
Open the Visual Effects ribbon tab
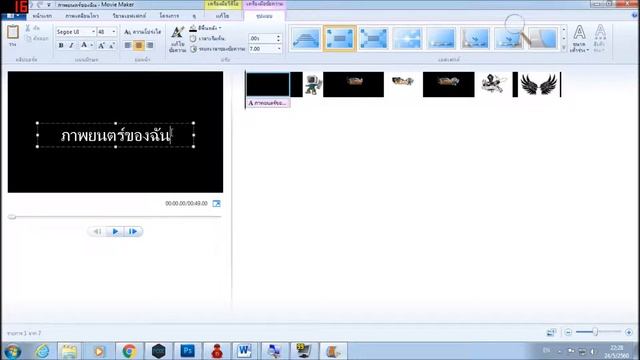click(x=129, y=16)
